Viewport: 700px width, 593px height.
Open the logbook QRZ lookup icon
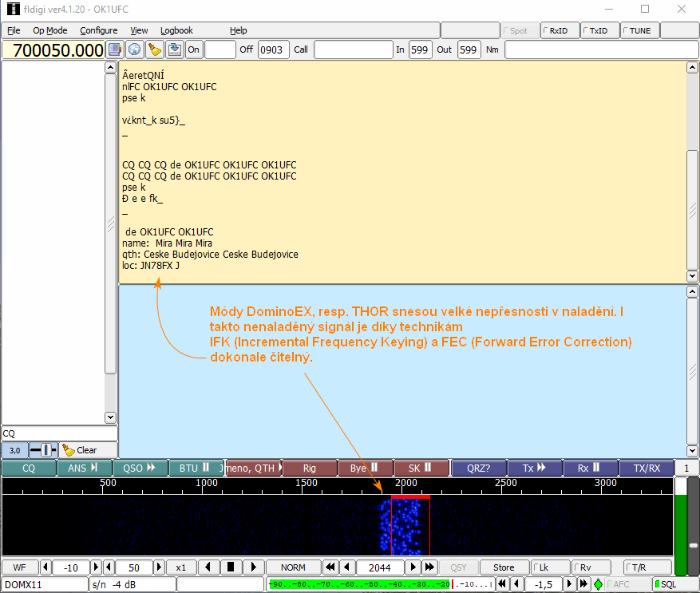[114, 49]
